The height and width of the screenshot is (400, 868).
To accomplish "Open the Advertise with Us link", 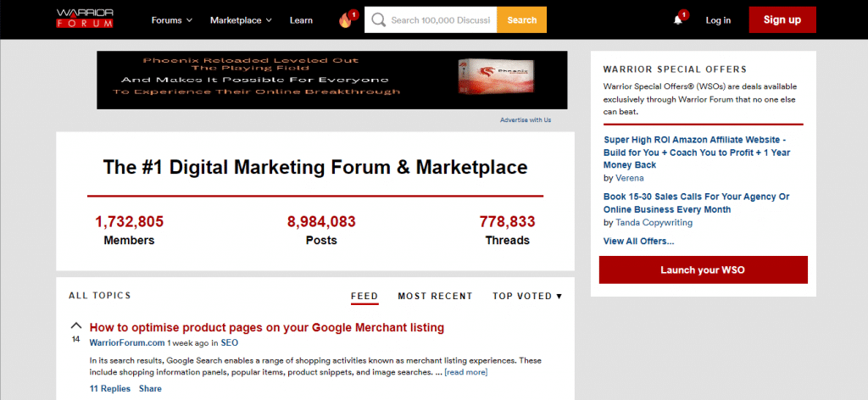I will [526, 119].
